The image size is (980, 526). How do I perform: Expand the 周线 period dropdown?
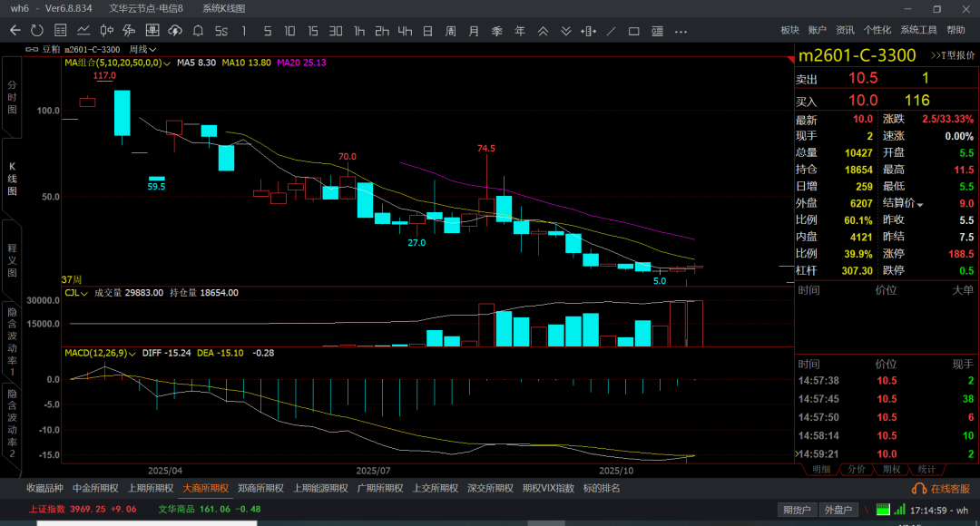tap(142, 49)
